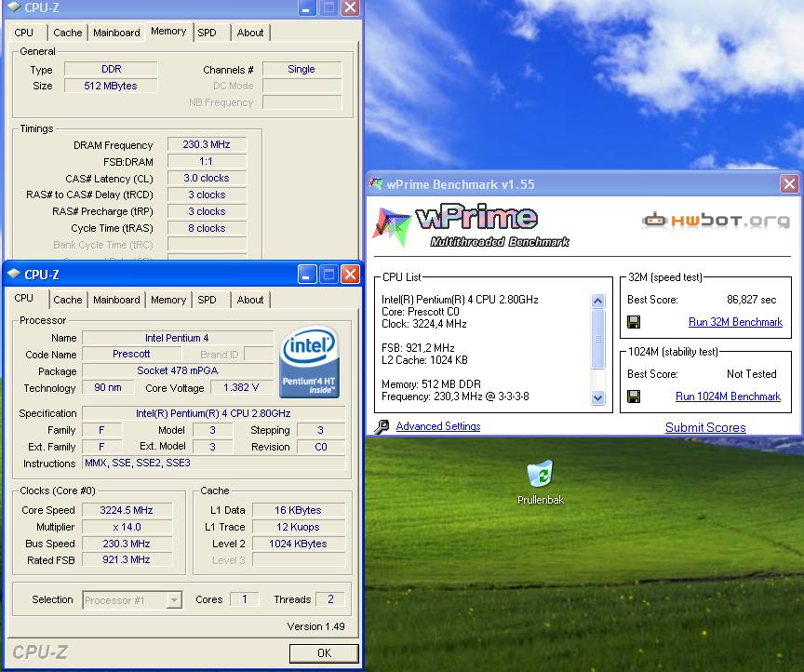Click the Multiplier value x 14.0
This screenshot has height=672, width=804.
(127, 527)
